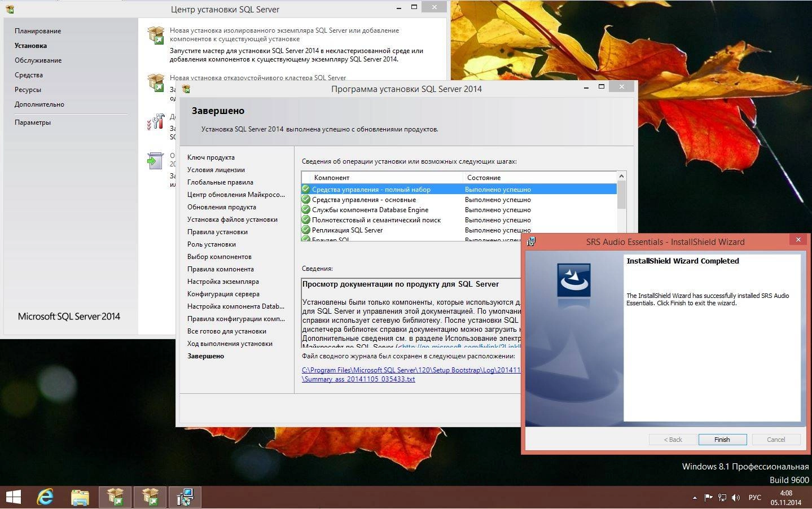Switch input language РУС indicator

click(754, 498)
